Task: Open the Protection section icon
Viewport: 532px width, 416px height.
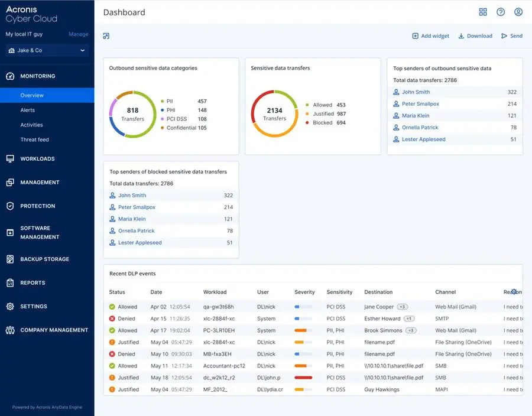Action: click(8, 206)
